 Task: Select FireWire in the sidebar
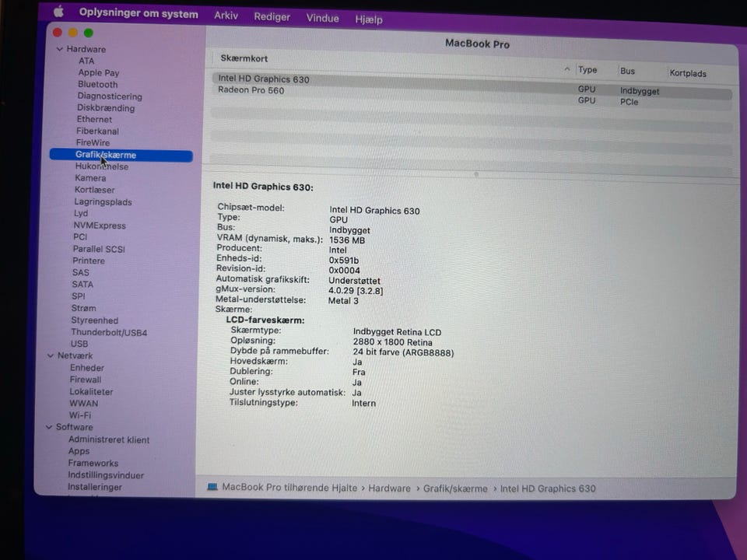[93, 143]
